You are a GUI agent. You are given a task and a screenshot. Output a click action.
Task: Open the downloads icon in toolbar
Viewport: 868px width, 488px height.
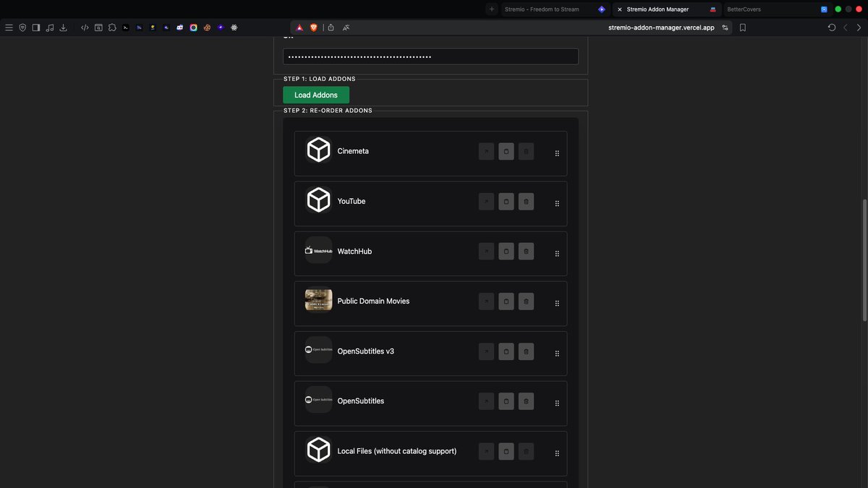63,27
